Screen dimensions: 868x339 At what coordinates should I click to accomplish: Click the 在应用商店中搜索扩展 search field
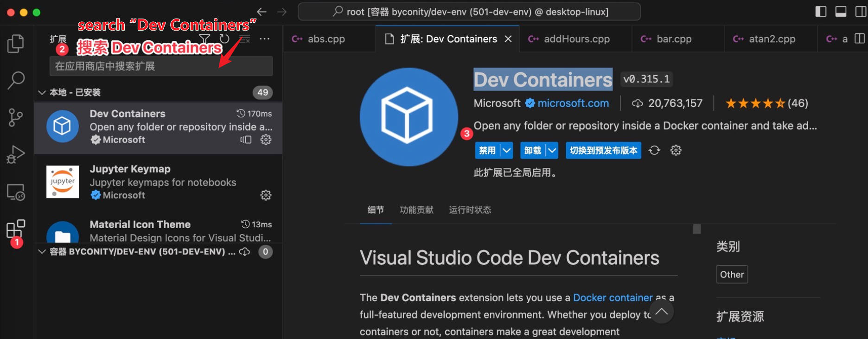(161, 66)
